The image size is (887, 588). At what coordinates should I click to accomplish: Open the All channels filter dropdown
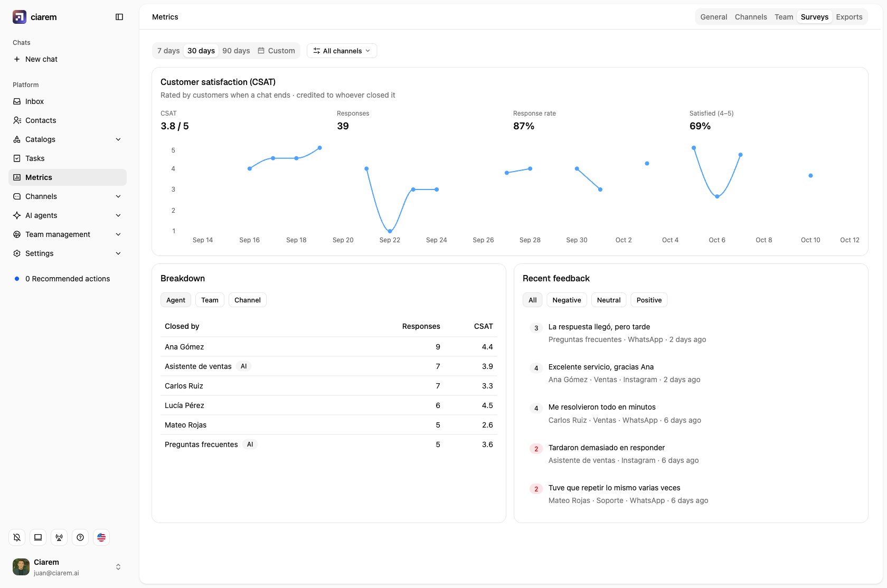(342, 51)
